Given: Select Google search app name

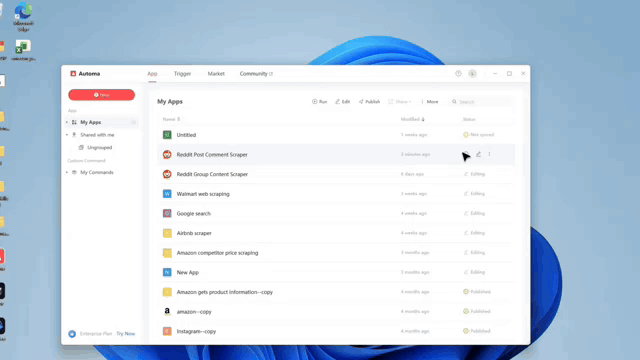Looking at the screenshot, I should (193, 213).
